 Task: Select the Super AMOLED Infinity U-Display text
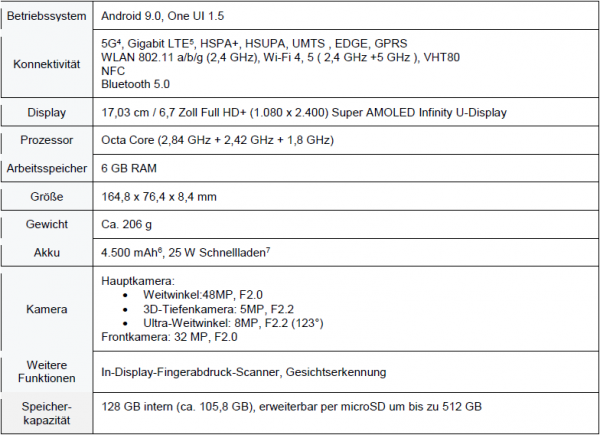(x=419, y=112)
